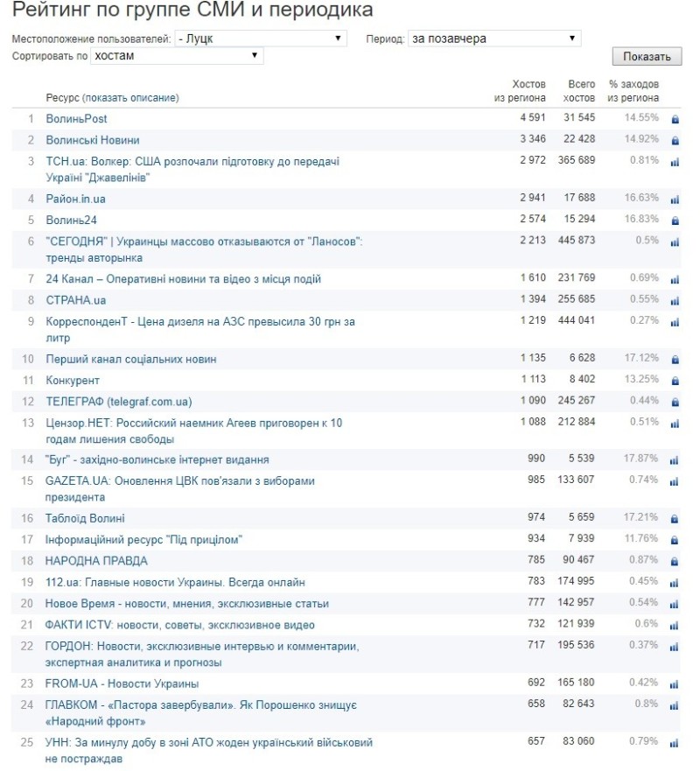700x771 pixels.
Task: Click the lock icon in the Конкурент row
Action: point(675,381)
